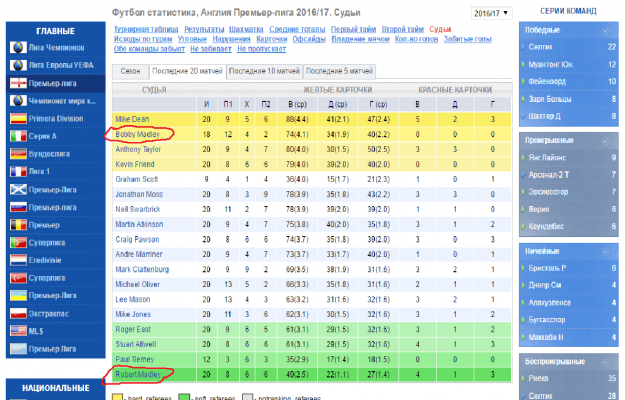Open the Второй тайм link
625x400 pixels.
click(x=403, y=29)
